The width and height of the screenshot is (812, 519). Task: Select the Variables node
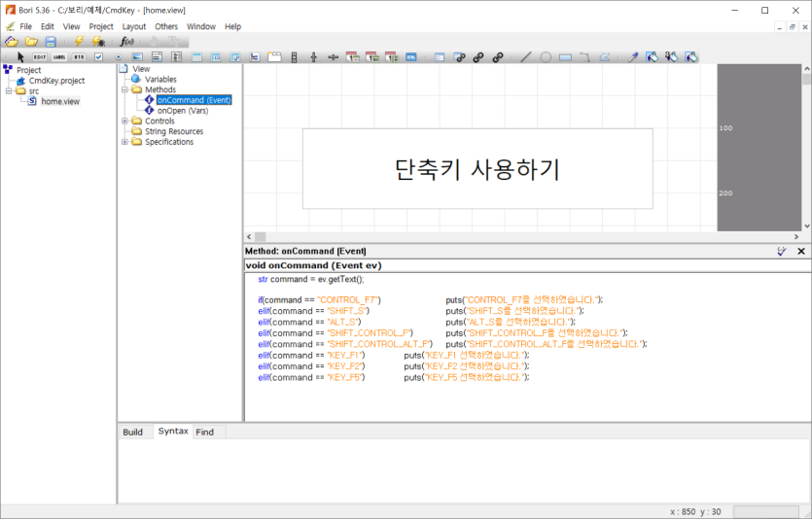pyautogui.click(x=160, y=79)
